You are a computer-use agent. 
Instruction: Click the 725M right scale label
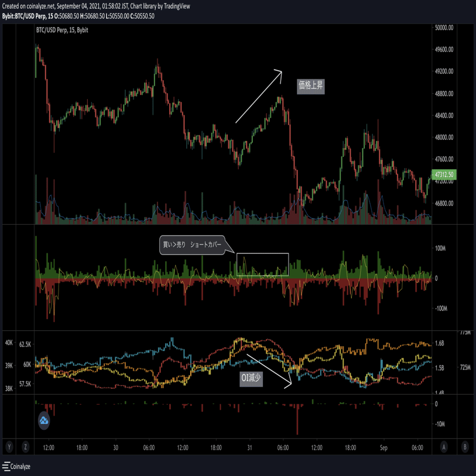click(x=465, y=368)
